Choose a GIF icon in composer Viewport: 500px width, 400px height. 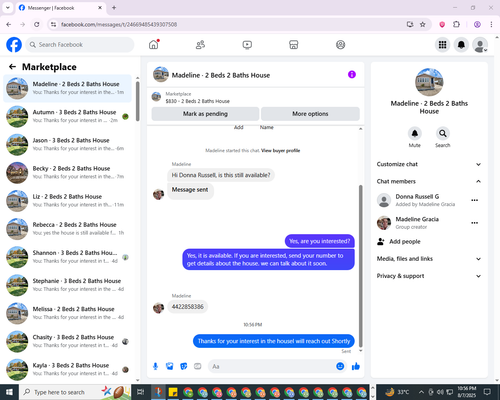tap(198, 366)
